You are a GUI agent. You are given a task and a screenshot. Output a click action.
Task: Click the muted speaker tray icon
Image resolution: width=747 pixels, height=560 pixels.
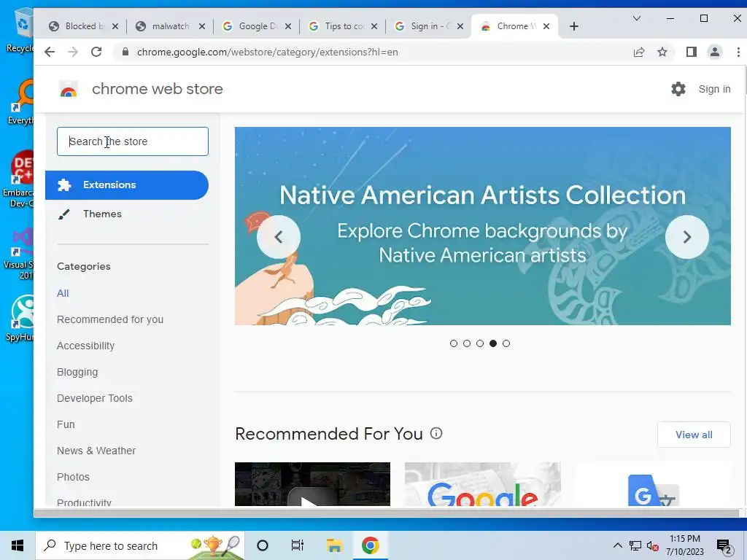coord(653,545)
